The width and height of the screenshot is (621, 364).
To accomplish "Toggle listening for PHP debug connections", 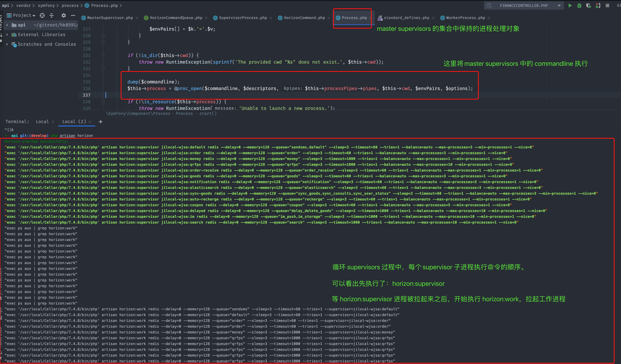I will click(598, 5).
